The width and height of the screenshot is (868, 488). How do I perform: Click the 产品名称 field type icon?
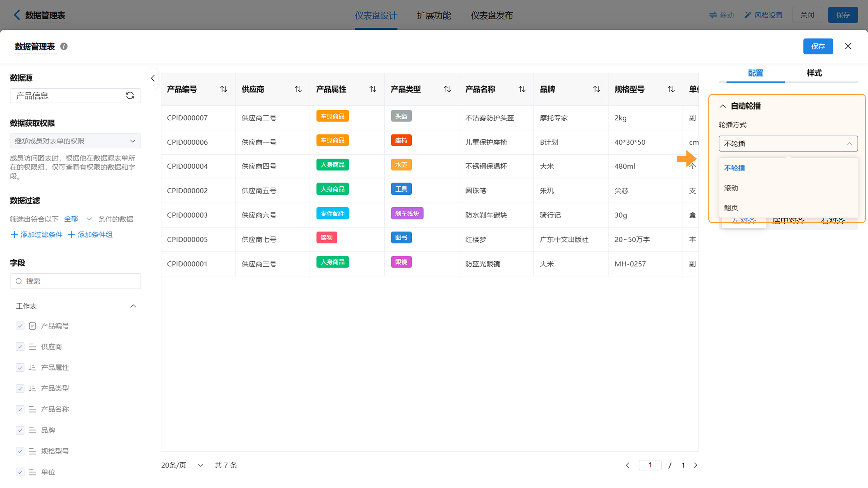(32, 409)
